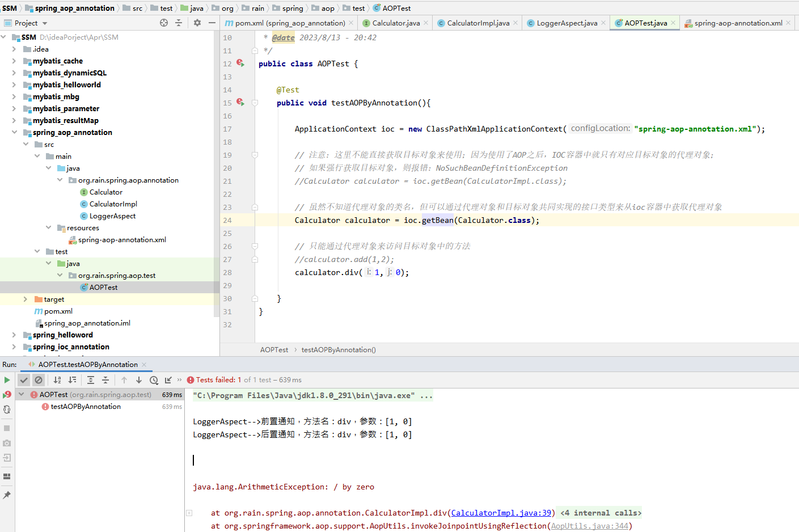Collapse AOPTest node in test results

(x=22, y=395)
